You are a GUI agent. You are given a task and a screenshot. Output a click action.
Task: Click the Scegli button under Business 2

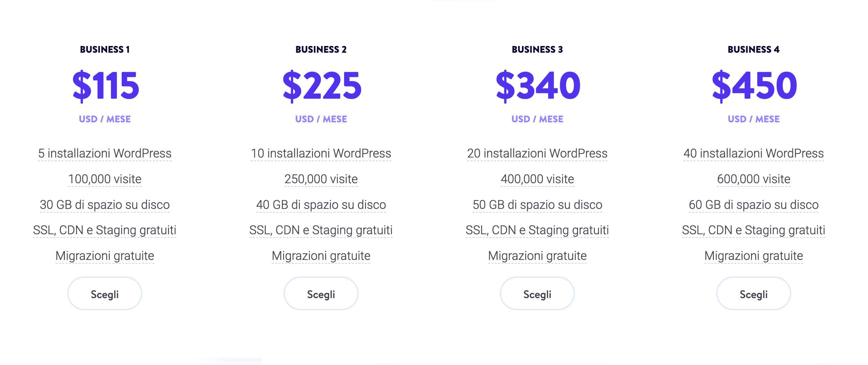321,294
